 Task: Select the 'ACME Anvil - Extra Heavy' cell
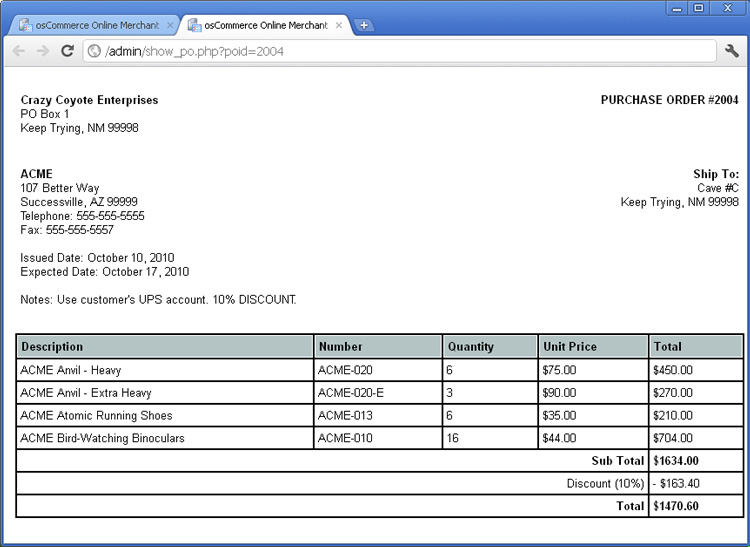pos(165,393)
